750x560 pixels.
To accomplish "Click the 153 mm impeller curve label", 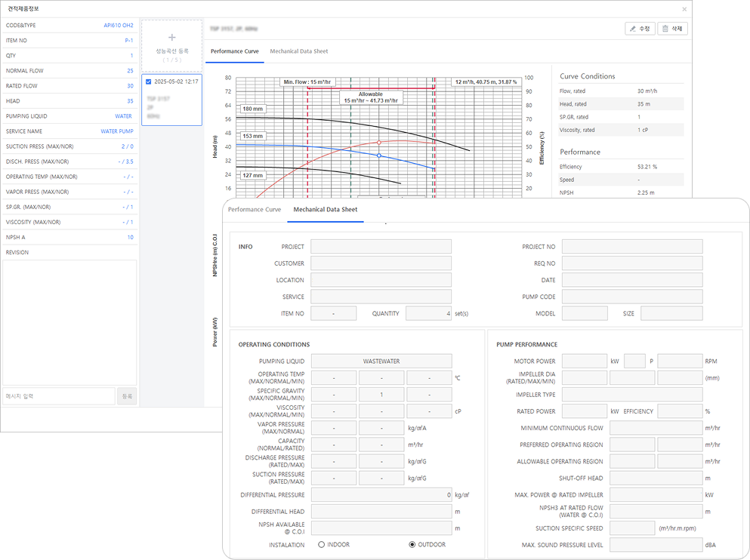I will click(253, 136).
